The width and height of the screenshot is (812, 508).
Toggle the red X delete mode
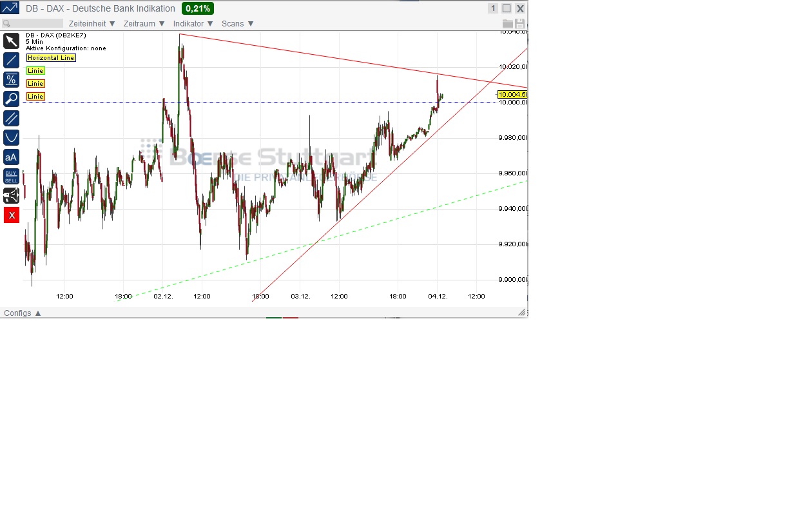click(x=11, y=215)
